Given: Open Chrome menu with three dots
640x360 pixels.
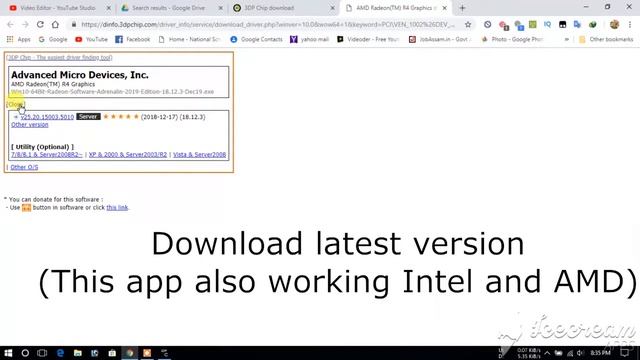Looking at the screenshot, I should pyautogui.click(x=630, y=24).
